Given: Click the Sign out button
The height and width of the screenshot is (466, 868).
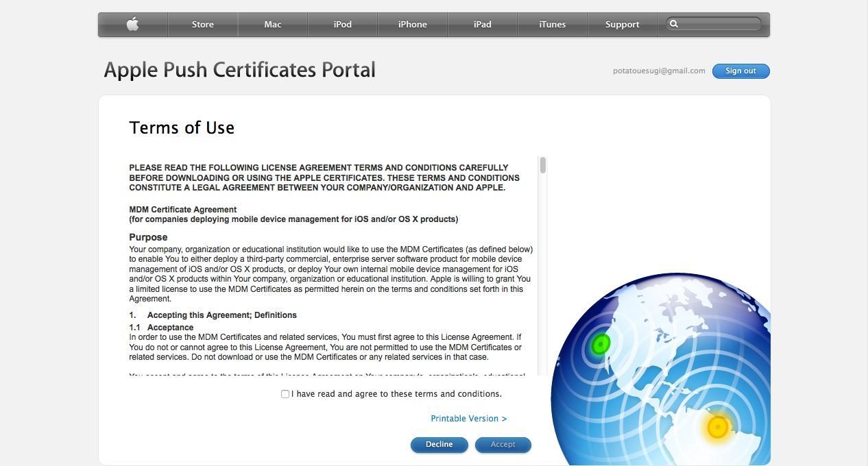Looking at the screenshot, I should (x=741, y=71).
